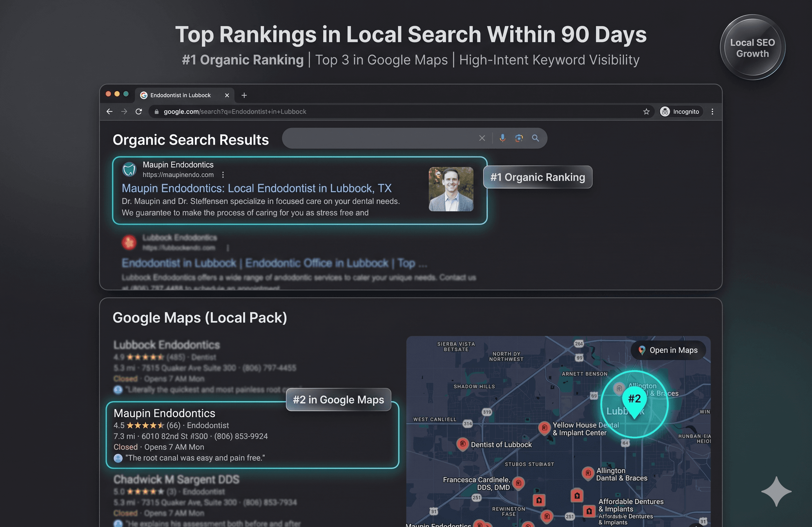Open the Maupin Endodontics: Local Endodontist in Lubbock link
The width and height of the screenshot is (812, 527).
pyautogui.click(x=257, y=188)
